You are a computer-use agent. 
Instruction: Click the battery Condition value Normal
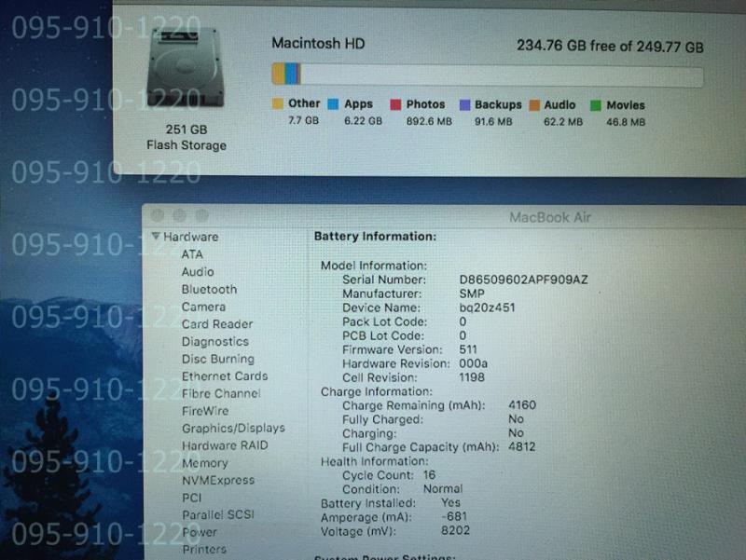[442, 488]
